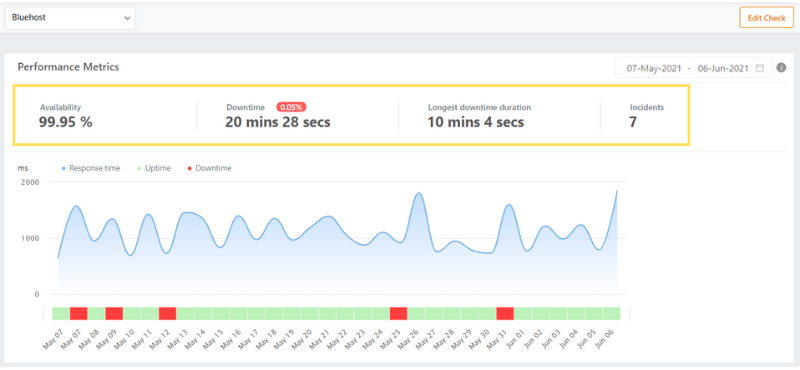This screenshot has height=370, width=800.
Task: Select the first red downtime block on May 07
Action: (x=79, y=313)
